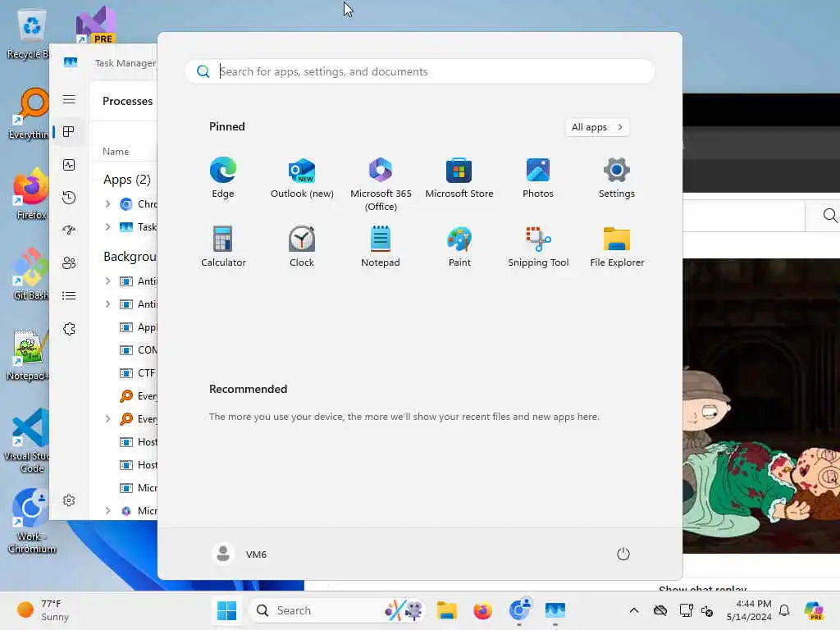Screen dimensions: 840x630
Task: Open weather widget showing 77°F
Action: [43, 610]
